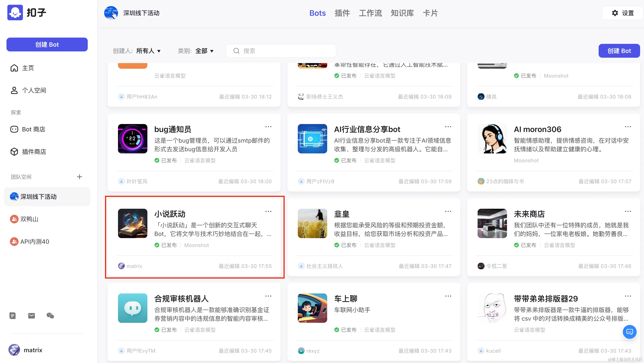Select 双鸭山 team space
644x363 pixels.
[29, 219]
